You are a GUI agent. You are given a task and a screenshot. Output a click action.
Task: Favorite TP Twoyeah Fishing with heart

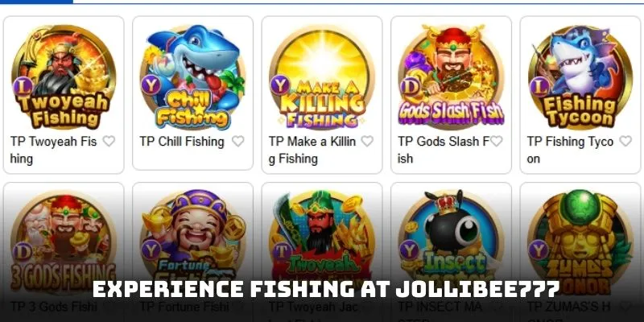pos(109,142)
